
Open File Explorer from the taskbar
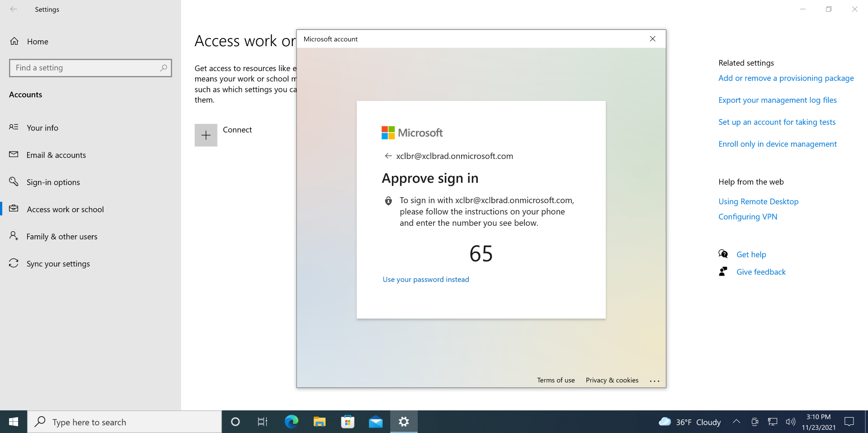(x=320, y=422)
